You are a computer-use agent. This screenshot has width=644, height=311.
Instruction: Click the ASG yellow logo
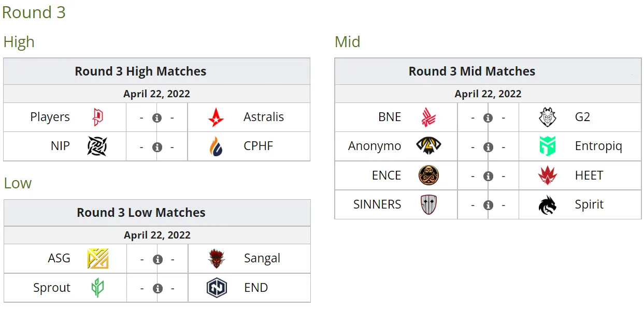click(x=97, y=258)
